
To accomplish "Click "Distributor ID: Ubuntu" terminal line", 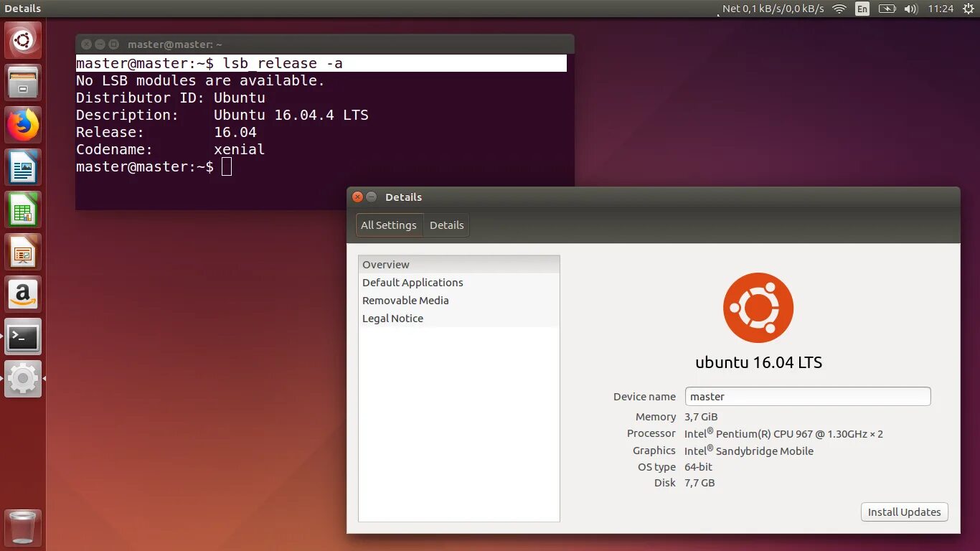I will pyautogui.click(x=171, y=98).
